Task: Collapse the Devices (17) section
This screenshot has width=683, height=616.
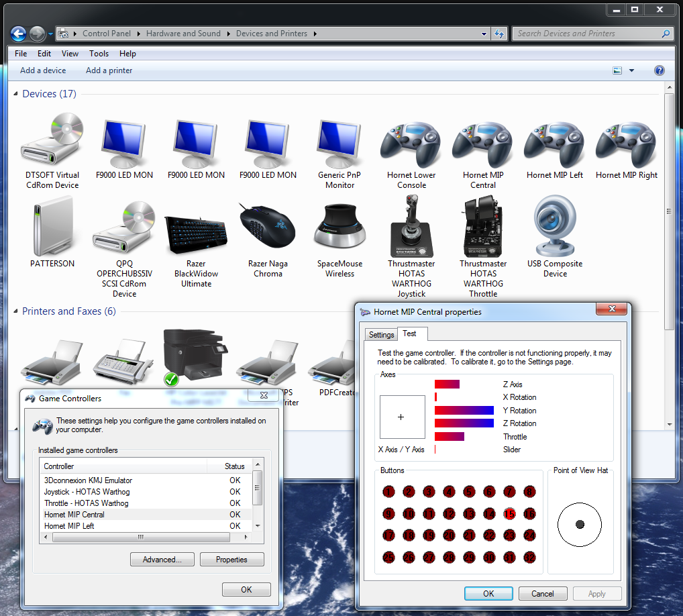Action: pyautogui.click(x=15, y=94)
